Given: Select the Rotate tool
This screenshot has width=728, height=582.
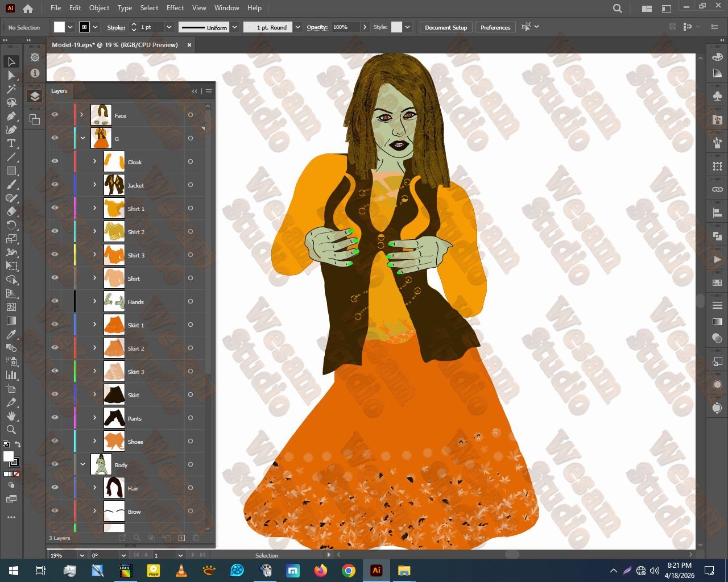Looking at the screenshot, I should click(x=11, y=225).
